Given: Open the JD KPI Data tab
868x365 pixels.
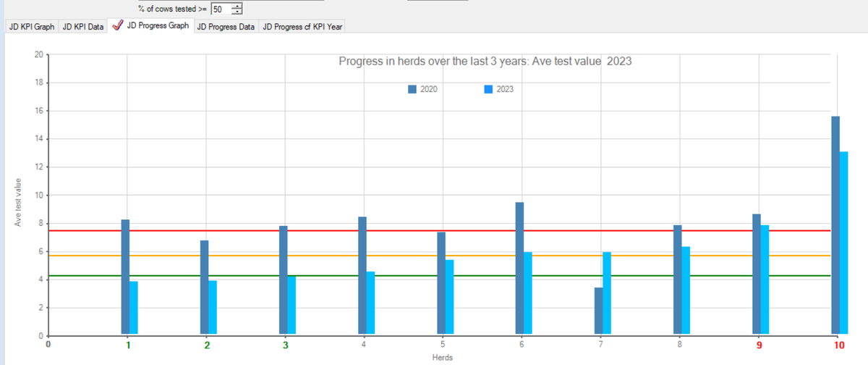Looking at the screenshot, I should click(82, 27).
